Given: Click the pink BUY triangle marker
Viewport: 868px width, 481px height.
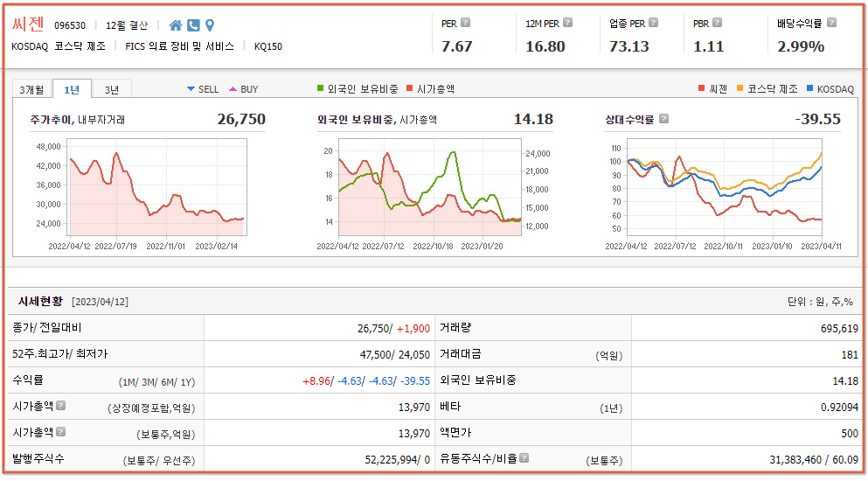Looking at the screenshot, I should pyautogui.click(x=233, y=88).
